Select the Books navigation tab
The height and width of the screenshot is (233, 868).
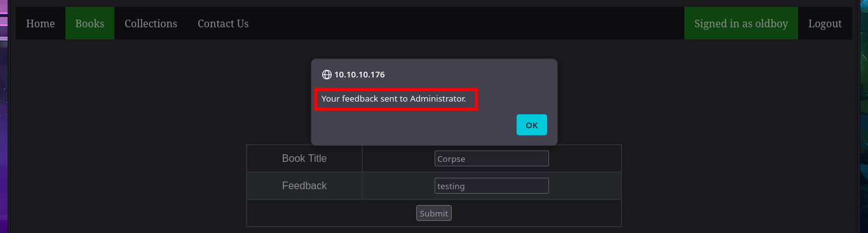[90, 23]
